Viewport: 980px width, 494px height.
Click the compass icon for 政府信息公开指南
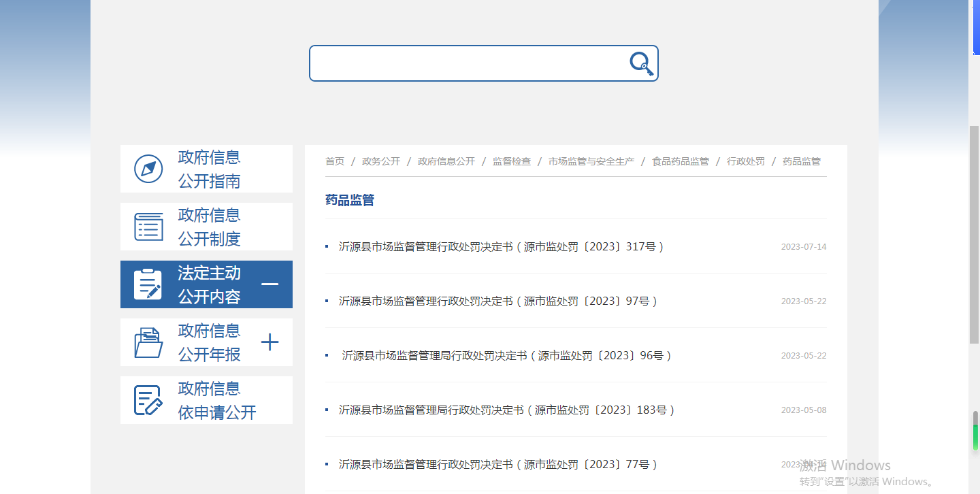pyautogui.click(x=148, y=169)
